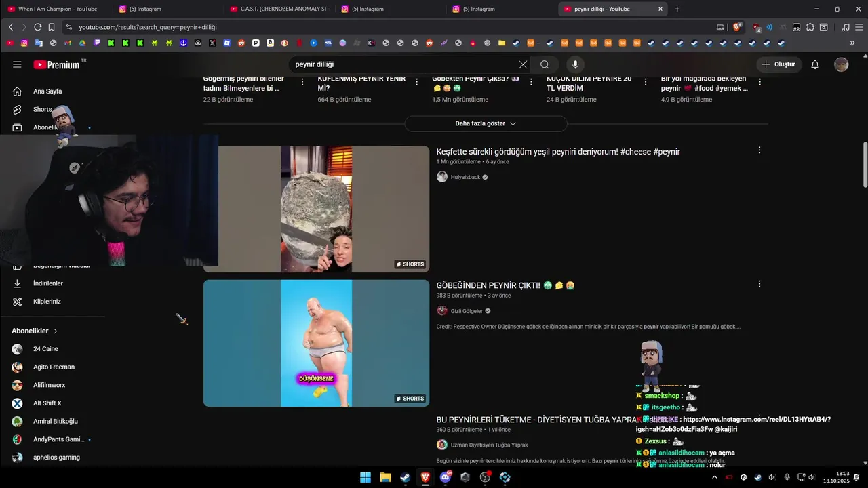Open a new browser tab
Viewport: 868px width, 488px height.
click(677, 9)
